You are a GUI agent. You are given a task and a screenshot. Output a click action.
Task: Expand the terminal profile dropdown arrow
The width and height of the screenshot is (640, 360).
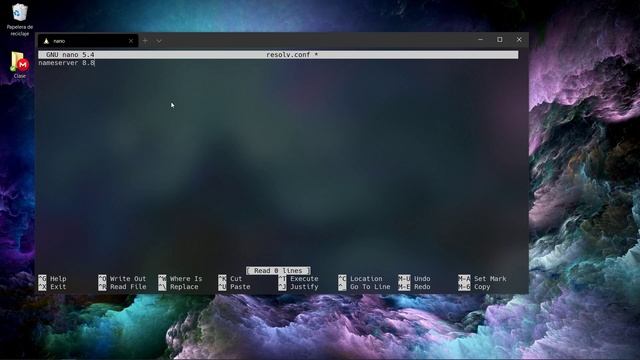point(159,41)
